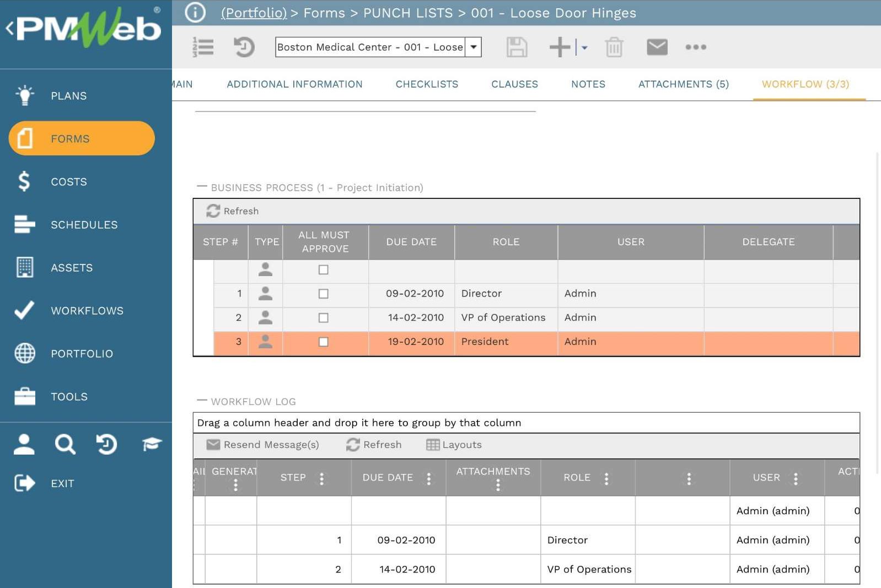Collapse sidebar using the PMWeb back arrow
The image size is (881, 588).
9,28
